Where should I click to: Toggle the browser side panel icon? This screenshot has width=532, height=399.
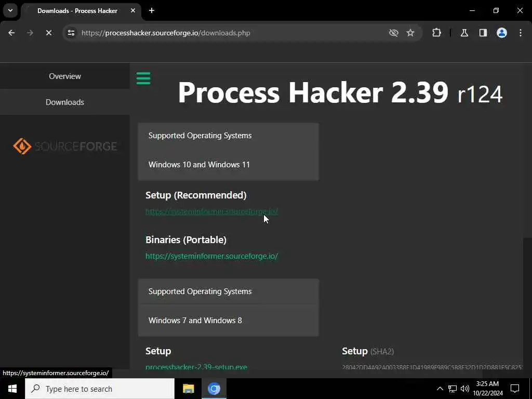point(483,33)
